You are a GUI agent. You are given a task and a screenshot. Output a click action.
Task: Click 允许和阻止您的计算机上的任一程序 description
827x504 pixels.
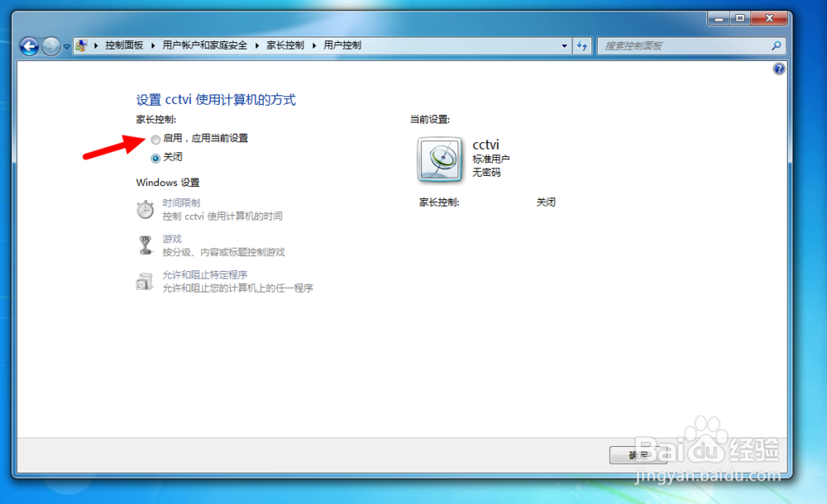(238, 288)
